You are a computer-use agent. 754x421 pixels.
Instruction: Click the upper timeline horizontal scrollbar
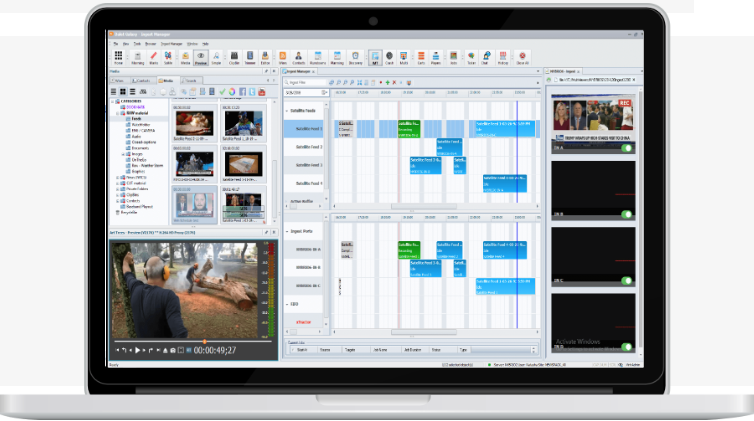coord(424,207)
